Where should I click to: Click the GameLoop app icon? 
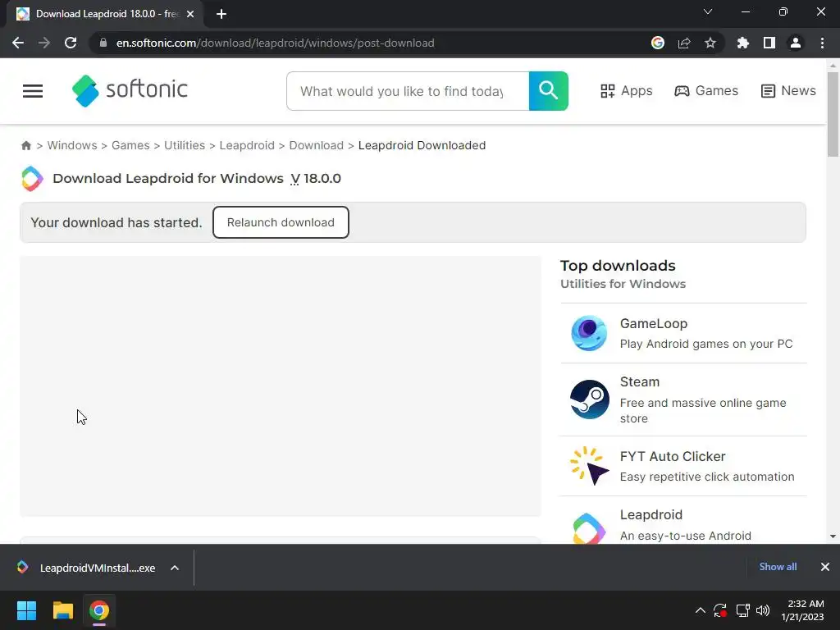(x=589, y=333)
